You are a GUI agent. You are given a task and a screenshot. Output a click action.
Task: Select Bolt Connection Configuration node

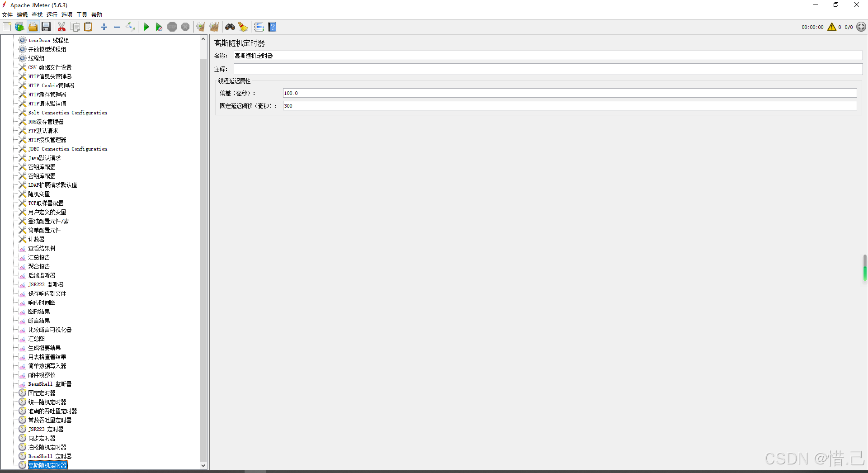pos(68,113)
